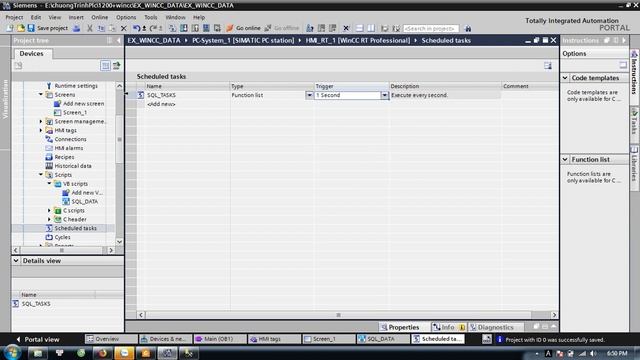This screenshot has width=640, height=360.
Task: Click the <Add new> row
Action: (x=162, y=104)
